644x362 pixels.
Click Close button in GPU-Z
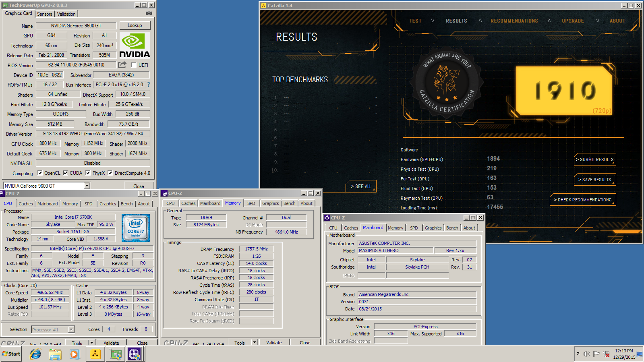click(139, 186)
